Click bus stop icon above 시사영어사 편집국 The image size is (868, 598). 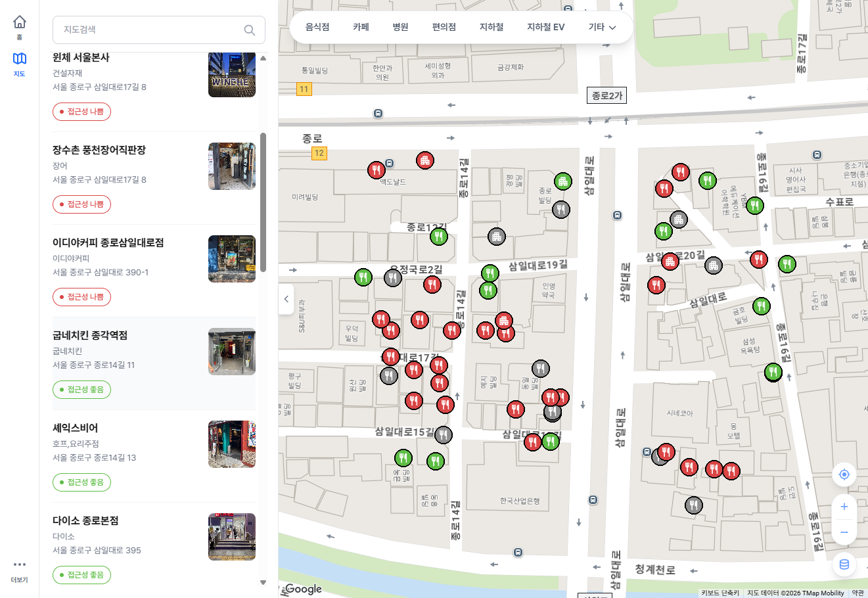[x=817, y=155]
